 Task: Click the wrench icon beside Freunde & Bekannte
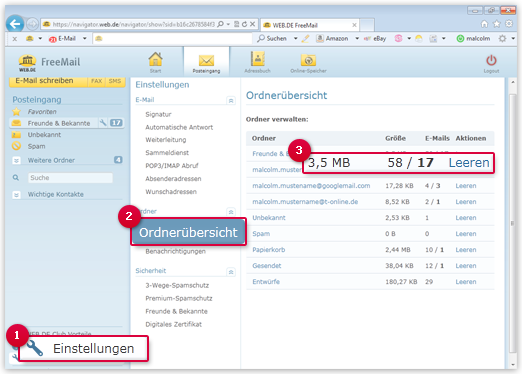(x=103, y=123)
